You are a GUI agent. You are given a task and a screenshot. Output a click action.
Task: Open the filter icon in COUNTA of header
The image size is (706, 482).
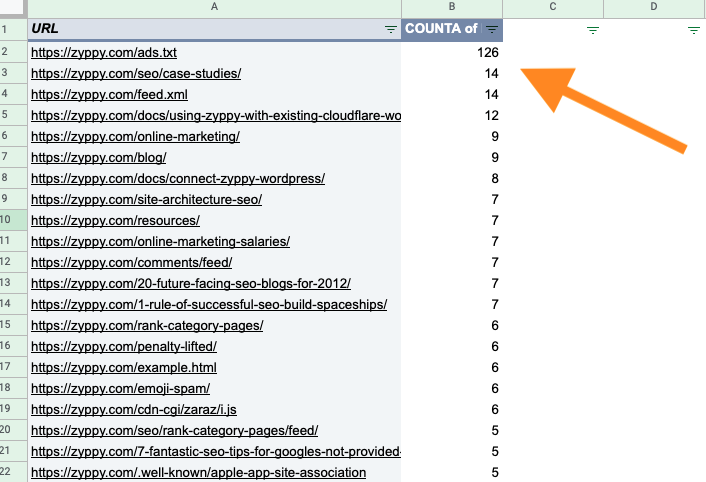[x=492, y=29]
